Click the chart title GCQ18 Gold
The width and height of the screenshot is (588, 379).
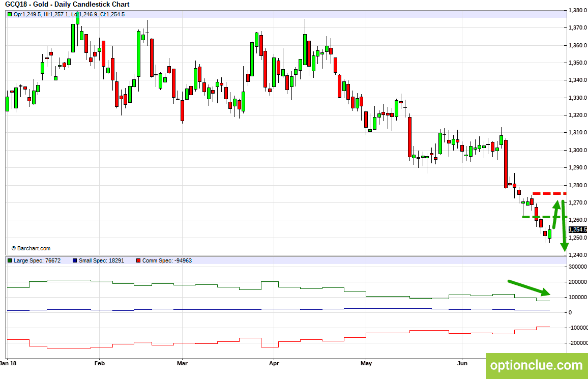coord(67,5)
